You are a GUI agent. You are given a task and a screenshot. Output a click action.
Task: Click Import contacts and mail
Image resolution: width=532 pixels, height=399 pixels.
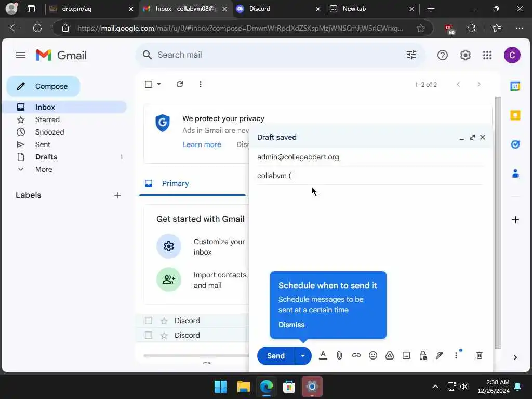coord(201,280)
